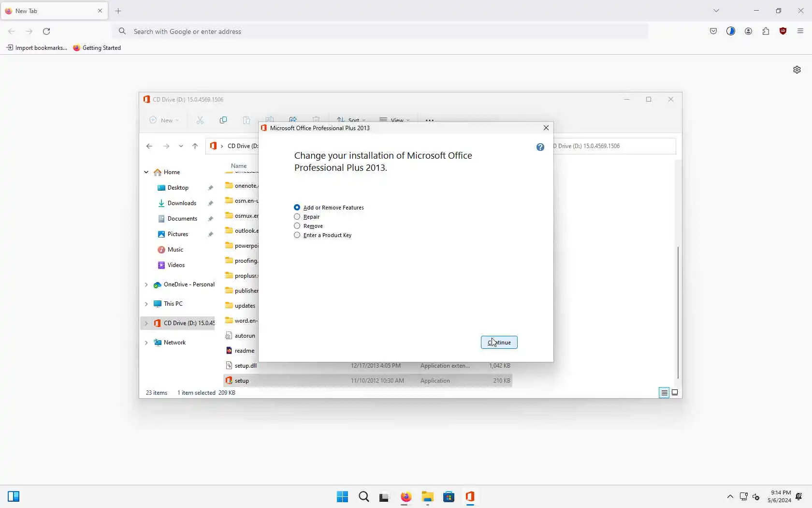The width and height of the screenshot is (812, 508).
Task: Click the File Explorer vertical scrollbar
Action: coord(678,313)
